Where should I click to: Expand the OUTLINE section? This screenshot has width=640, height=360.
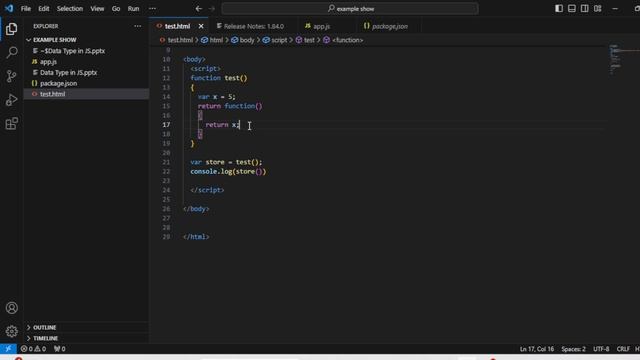point(44,327)
